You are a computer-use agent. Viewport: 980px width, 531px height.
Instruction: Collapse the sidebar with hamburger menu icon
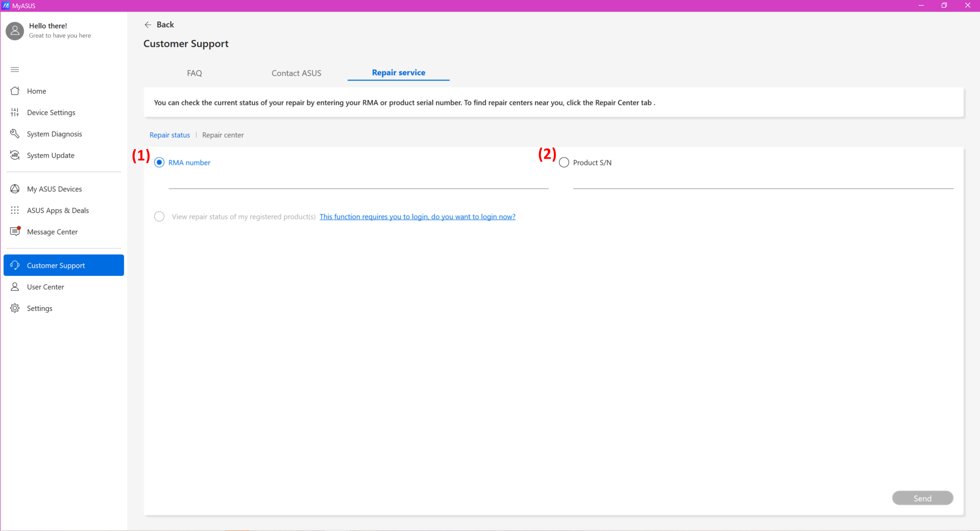tap(15, 69)
